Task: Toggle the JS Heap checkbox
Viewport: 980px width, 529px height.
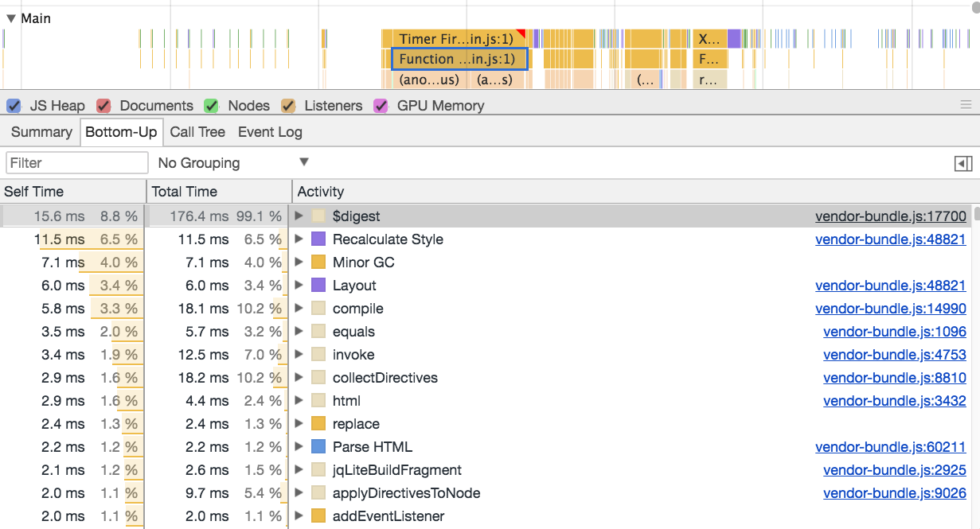Action: (x=14, y=106)
